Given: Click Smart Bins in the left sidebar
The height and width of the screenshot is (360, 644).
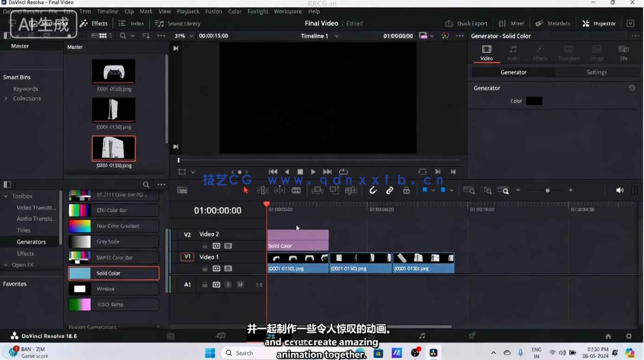Looking at the screenshot, I should click(17, 77).
